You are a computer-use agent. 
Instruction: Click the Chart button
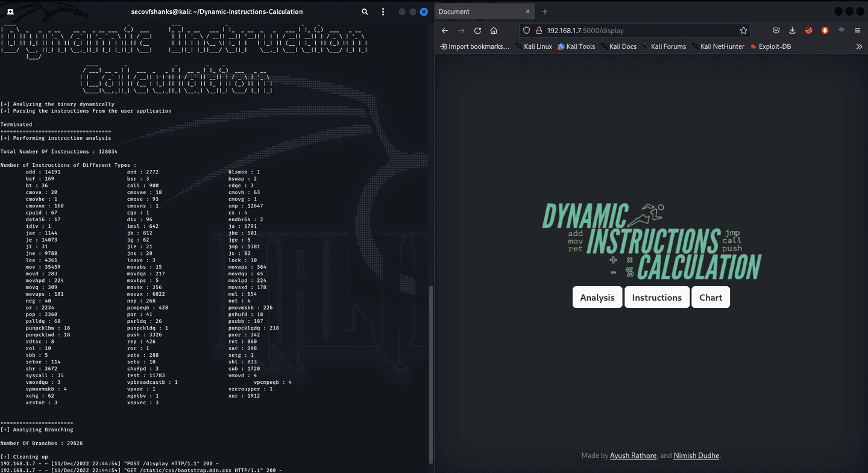(711, 297)
